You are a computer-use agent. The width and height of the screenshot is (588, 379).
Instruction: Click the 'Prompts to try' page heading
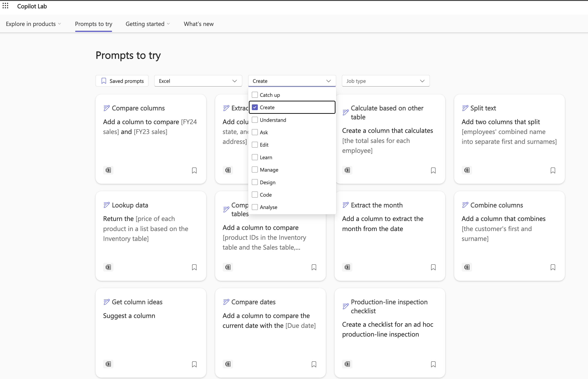click(x=128, y=55)
